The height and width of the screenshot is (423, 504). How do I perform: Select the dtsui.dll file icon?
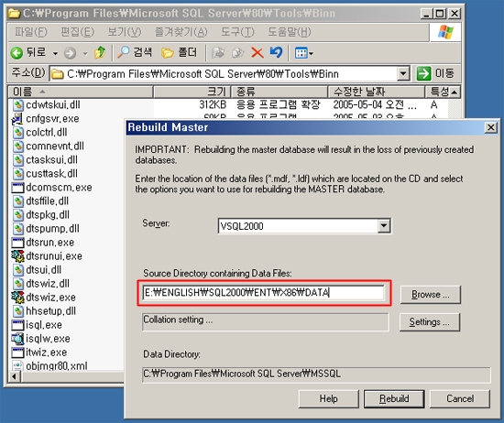(18, 270)
